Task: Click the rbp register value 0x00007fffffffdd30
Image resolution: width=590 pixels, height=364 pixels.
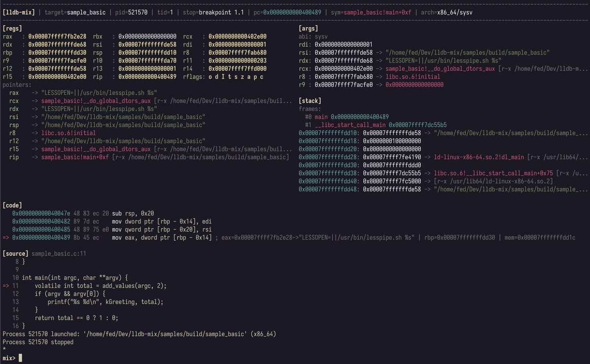Action: pos(58,53)
